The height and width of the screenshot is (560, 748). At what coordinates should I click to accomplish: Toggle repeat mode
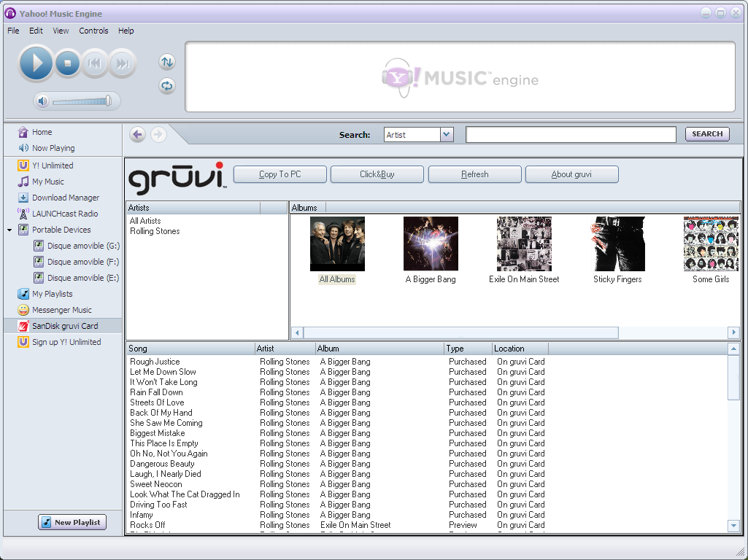coord(167,86)
